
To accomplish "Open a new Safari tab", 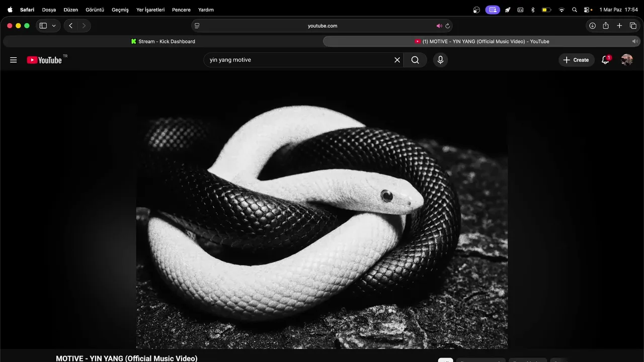I will 619,26.
